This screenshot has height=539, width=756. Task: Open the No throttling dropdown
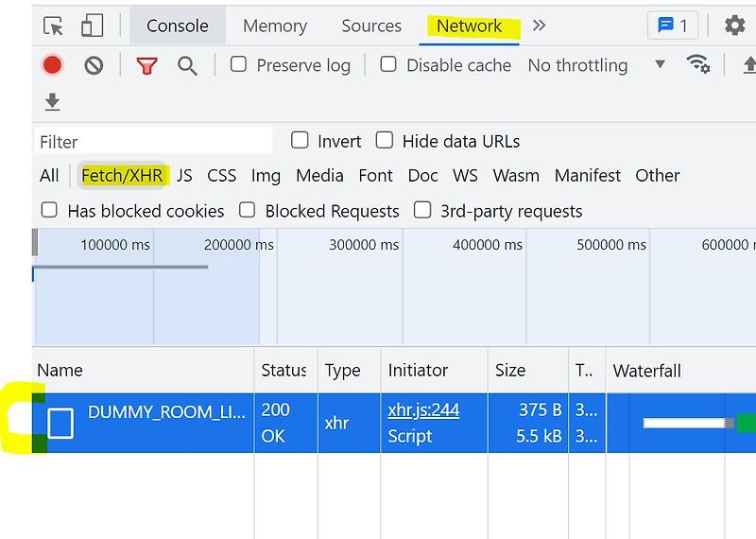597,65
